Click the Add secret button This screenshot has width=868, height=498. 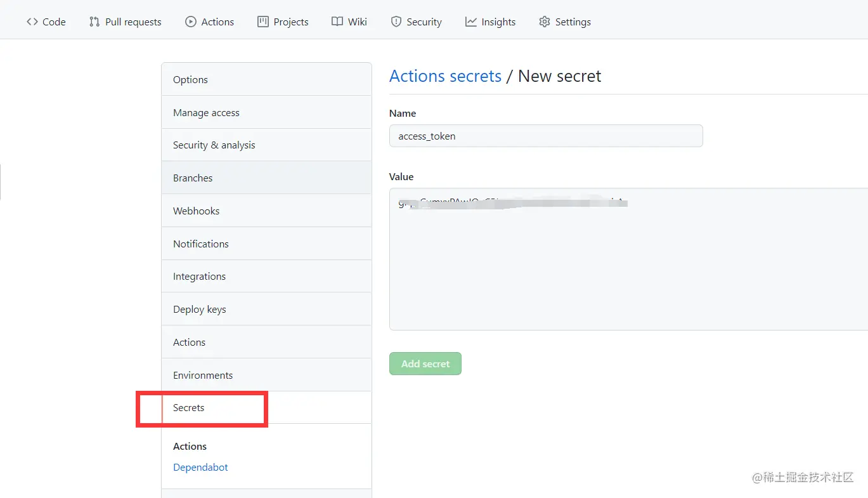[x=425, y=364]
